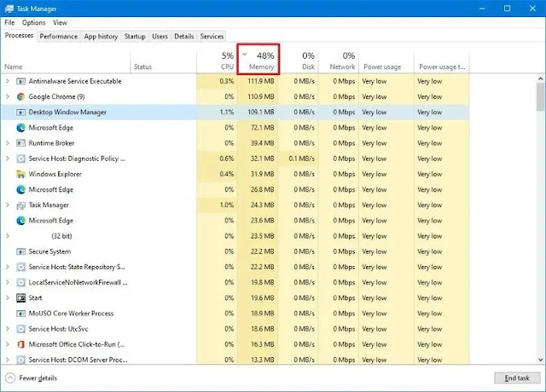546x392 pixels.
Task: Expand the Start process group
Action: [x=8, y=297]
